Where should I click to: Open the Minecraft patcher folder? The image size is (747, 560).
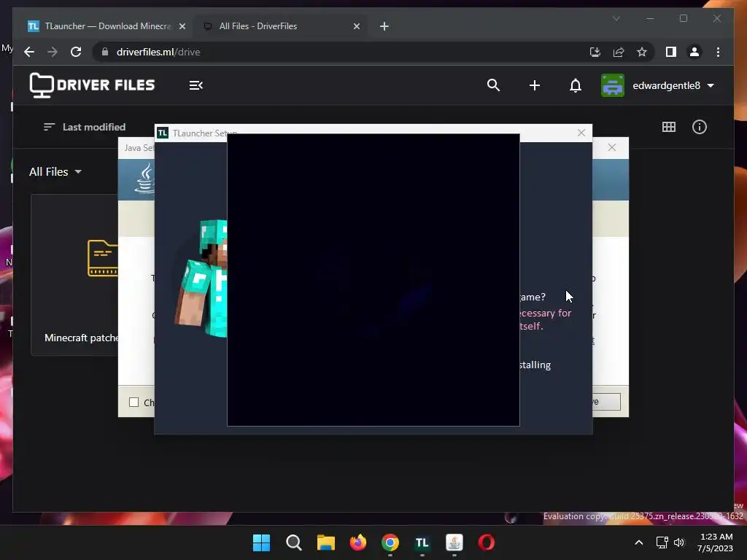click(75, 275)
